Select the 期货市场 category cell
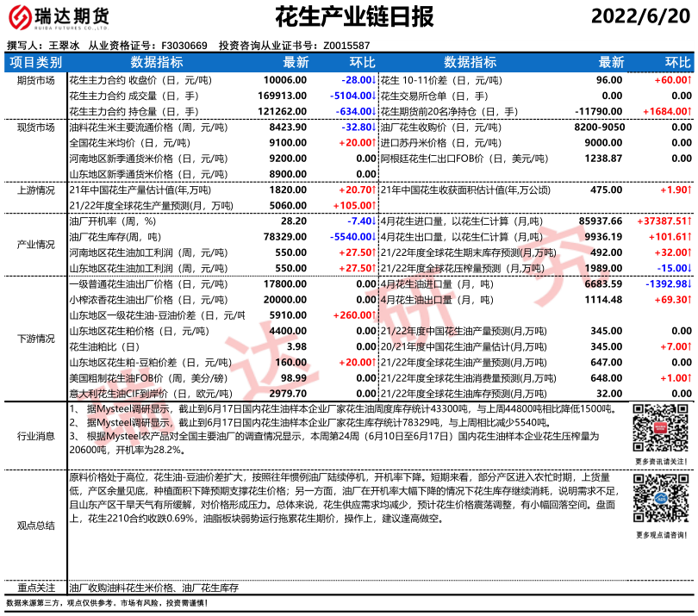Image resolution: width=698 pixels, height=616 pixels. [35, 80]
